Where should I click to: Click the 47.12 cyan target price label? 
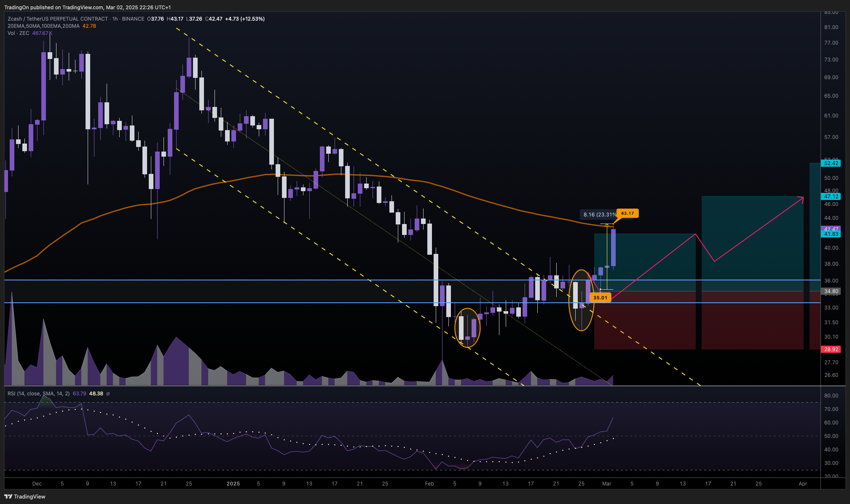pyautogui.click(x=831, y=196)
